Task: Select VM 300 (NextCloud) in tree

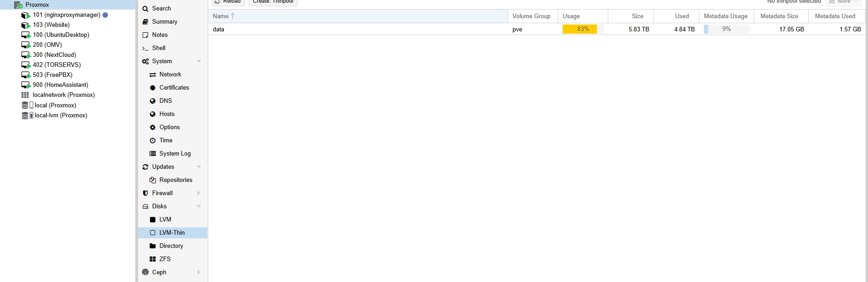Action: (x=54, y=55)
